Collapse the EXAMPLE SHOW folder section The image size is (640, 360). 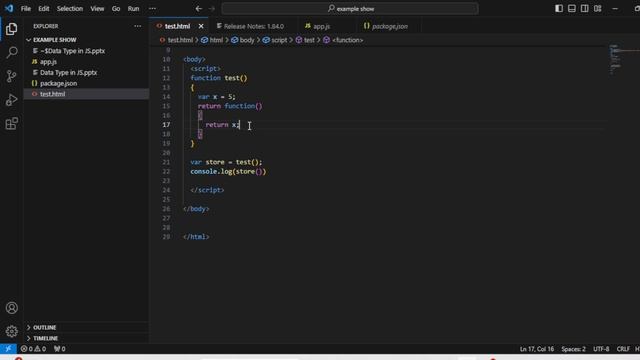pyautogui.click(x=54, y=40)
